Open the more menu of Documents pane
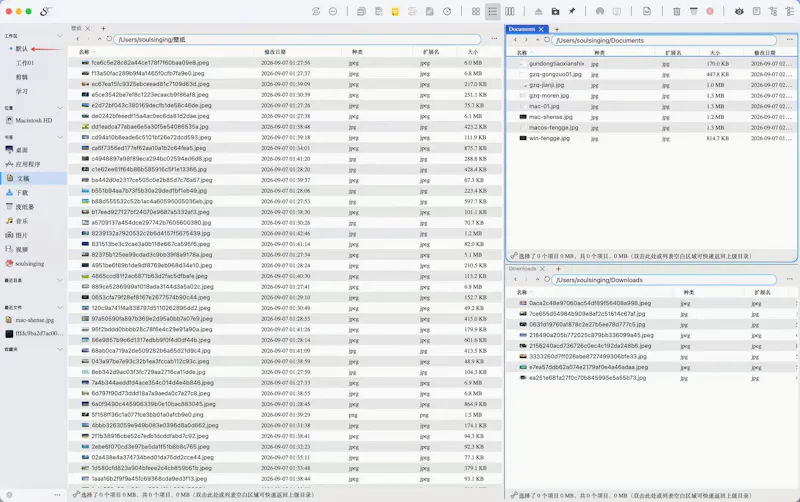Viewport: 800px width, 502px height. [790, 40]
